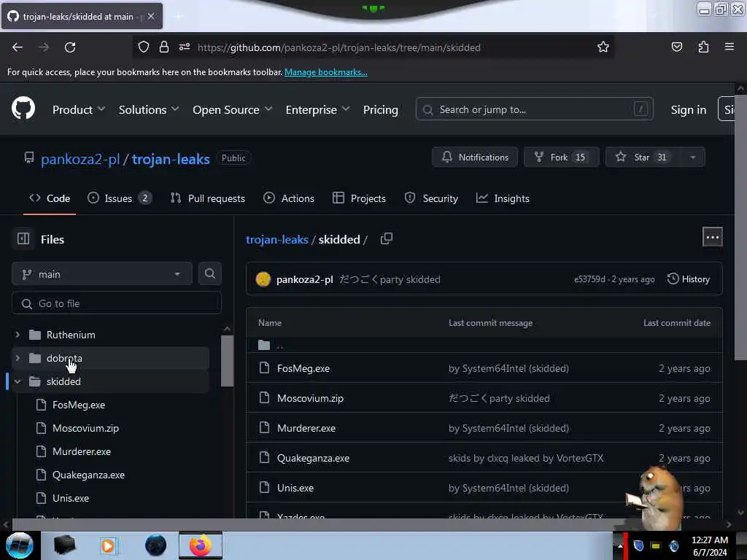Viewport: 747px width, 560px height.
Task: Reload the page with the refresh icon
Action: (x=70, y=47)
